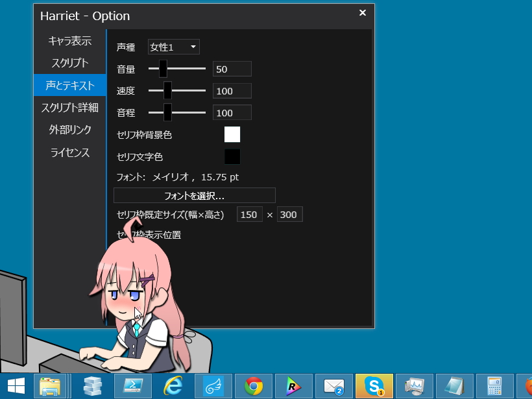Change the セリフ文字色 black color swatch
532x399 pixels.
tap(232, 156)
